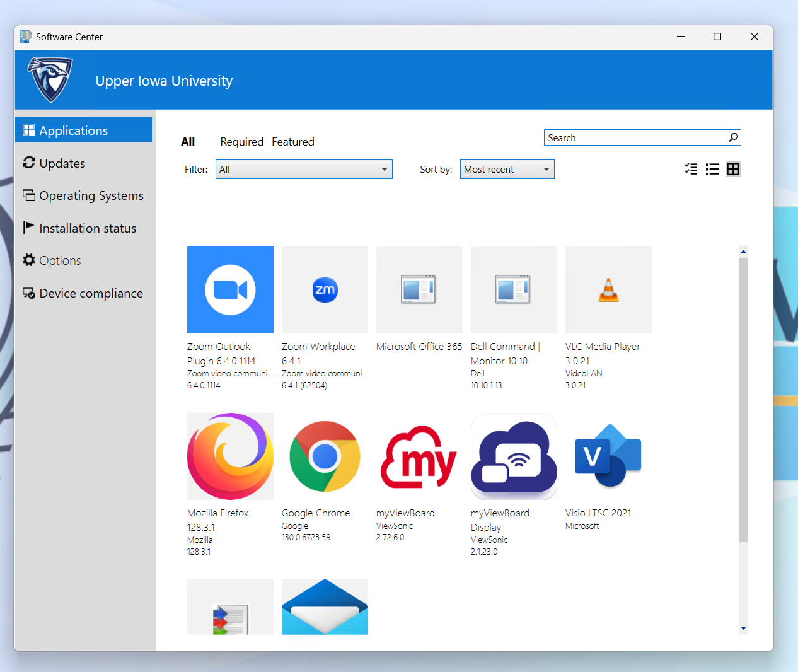Click the myViewBoard Display title text

[500, 520]
